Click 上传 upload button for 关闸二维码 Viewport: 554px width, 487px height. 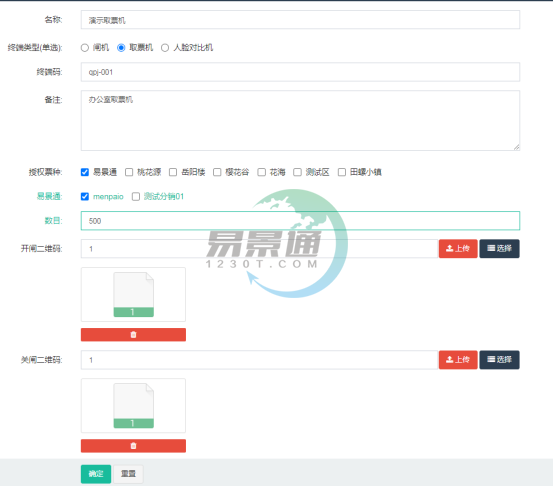click(x=458, y=360)
